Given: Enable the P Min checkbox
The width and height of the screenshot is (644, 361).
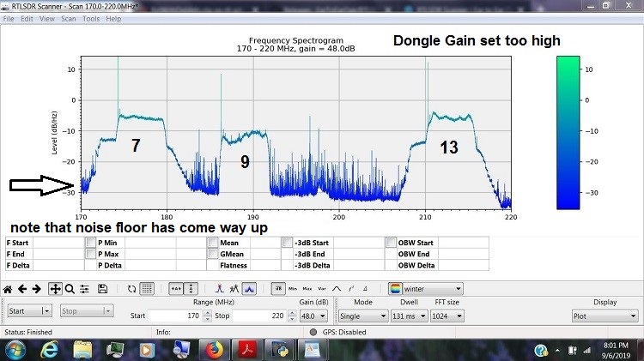Looking at the screenshot, I should pyautogui.click(x=91, y=243).
